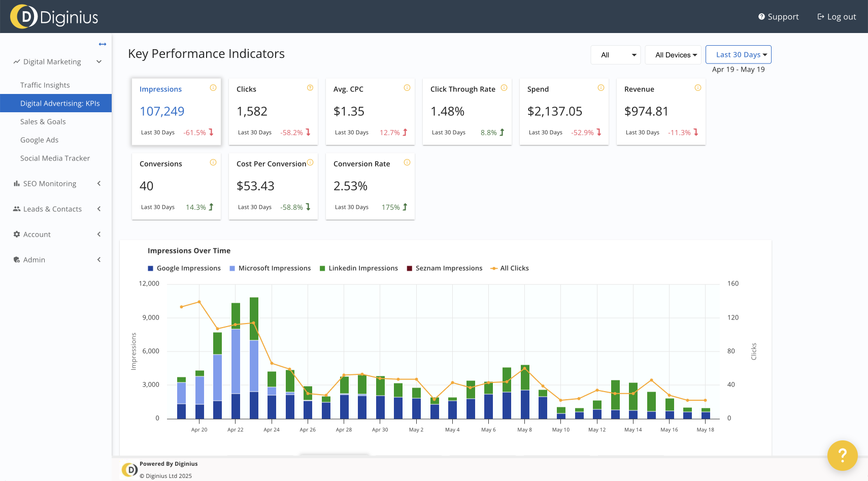Screen dimensions: 868x481
Task: Click the Support link
Action: coord(778,17)
